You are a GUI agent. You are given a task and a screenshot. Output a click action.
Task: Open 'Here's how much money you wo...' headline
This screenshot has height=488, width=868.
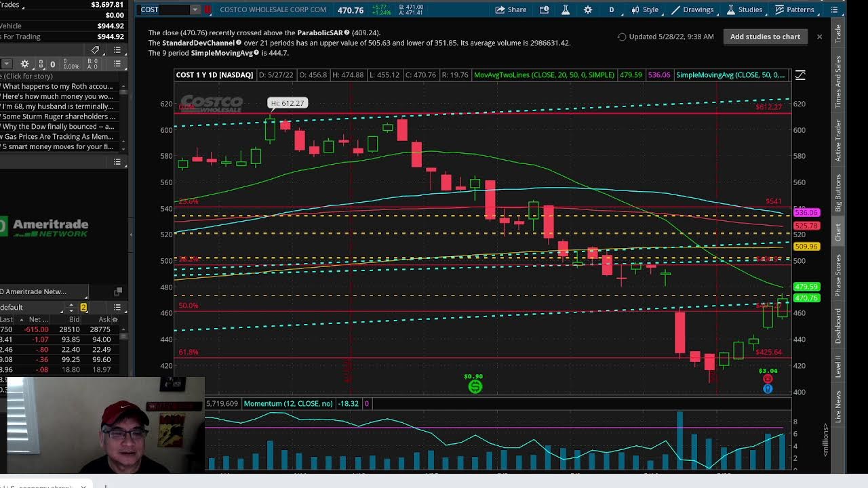pyautogui.click(x=58, y=96)
